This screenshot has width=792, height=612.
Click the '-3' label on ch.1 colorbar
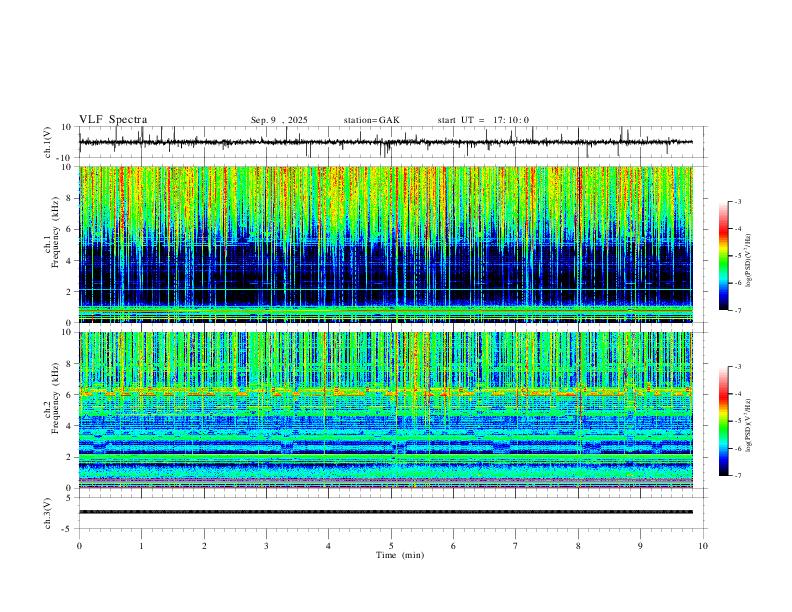[x=737, y=201]
